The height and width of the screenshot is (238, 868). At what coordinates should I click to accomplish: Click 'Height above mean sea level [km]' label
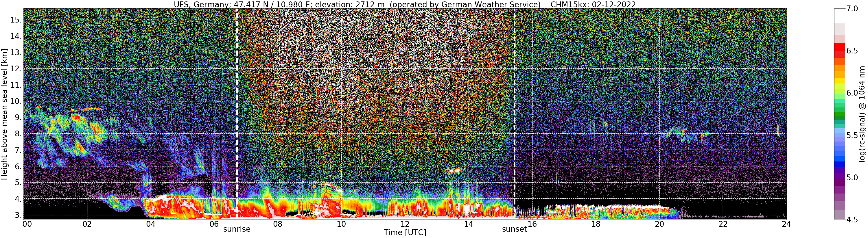[4, 114]
